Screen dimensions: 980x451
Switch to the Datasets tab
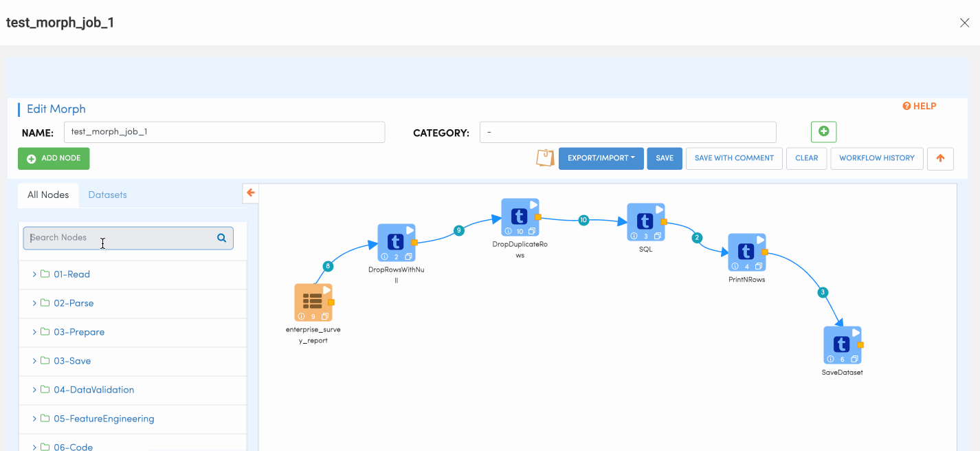pos(108,195)
